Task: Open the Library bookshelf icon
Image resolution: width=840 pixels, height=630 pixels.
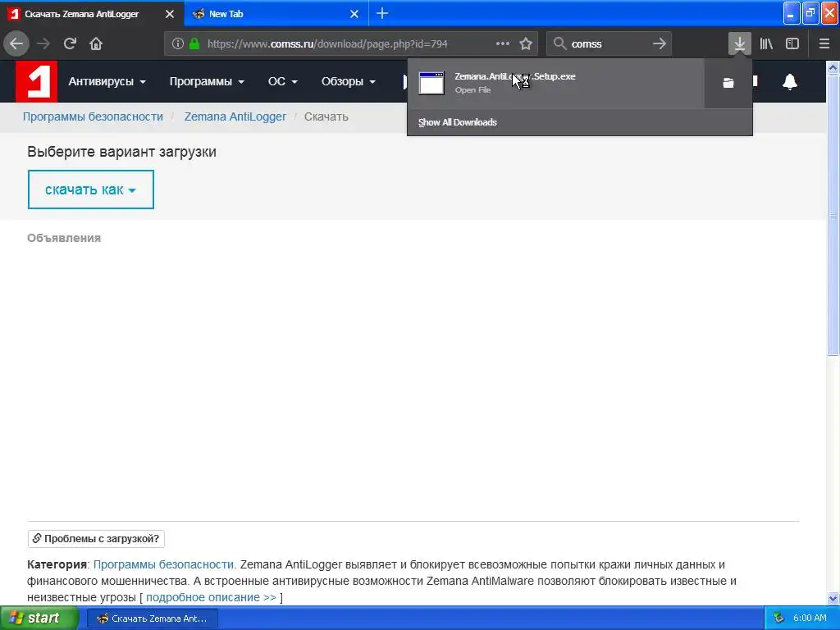Action: (767, 43)
